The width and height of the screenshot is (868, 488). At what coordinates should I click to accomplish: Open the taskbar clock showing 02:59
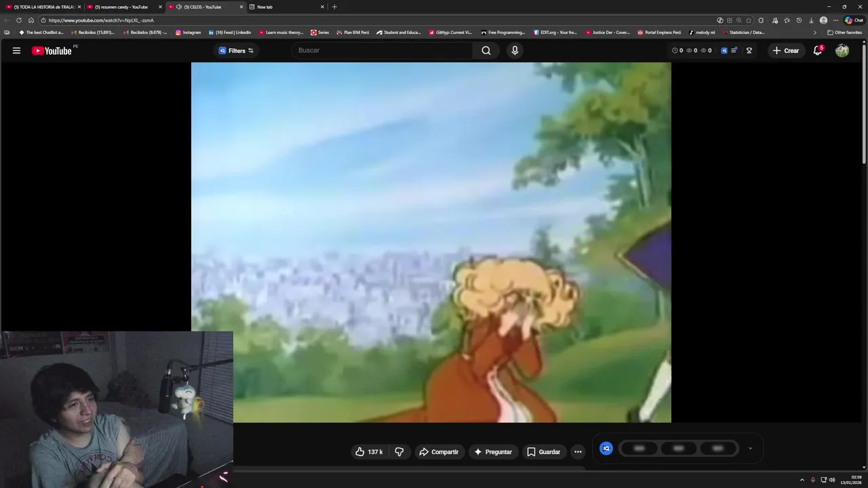click(x=851, y=480)
